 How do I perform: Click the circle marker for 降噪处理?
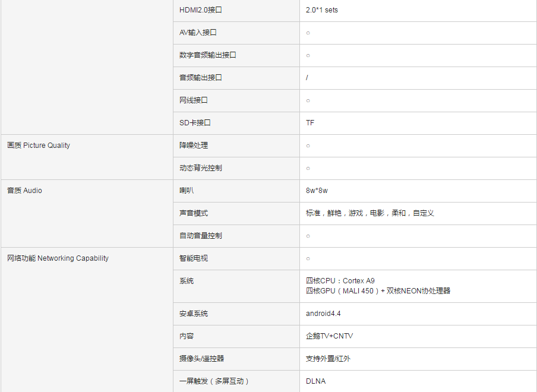pos(308,146)
